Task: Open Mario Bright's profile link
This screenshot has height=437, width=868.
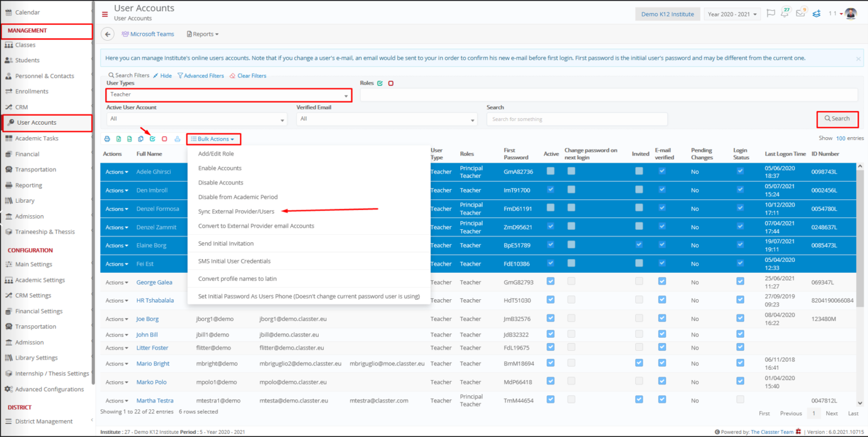Action: pyautogui.click(x=153, y=363)
